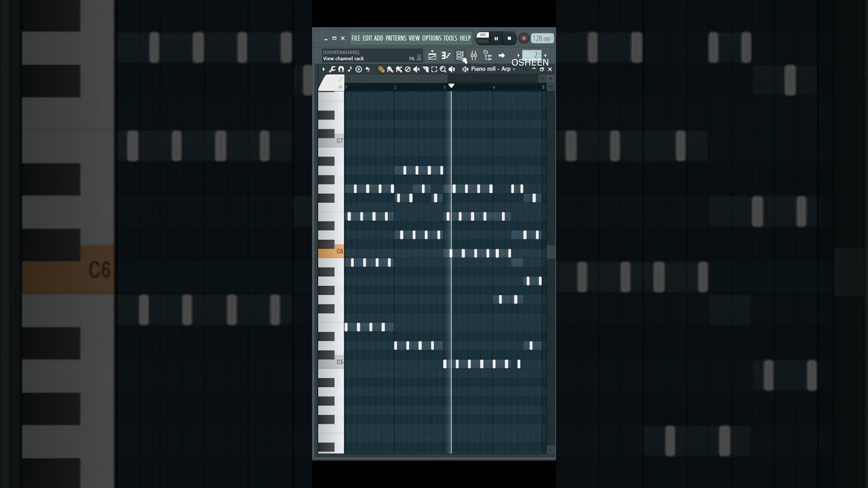Screen dimensions: 868x488
Task: Select the Zoom magnifier tool
Action: tap(443, 69)
